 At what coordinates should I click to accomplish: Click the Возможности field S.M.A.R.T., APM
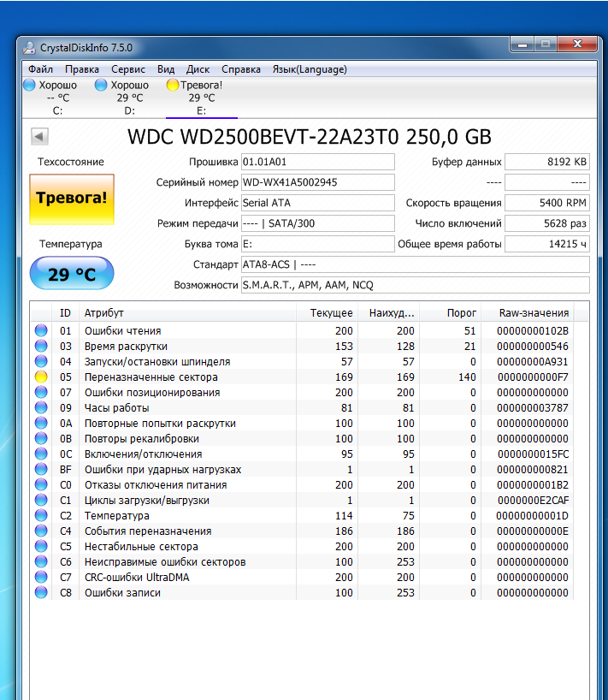point(416,285)
